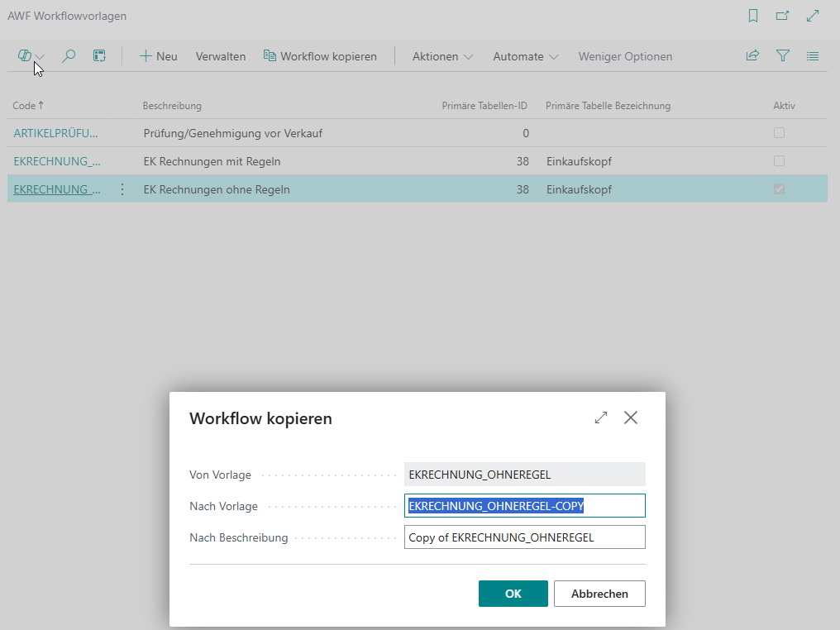Click the open in new window icon
The width and height of the screenshot is (840, 630).
click(782, 16)
